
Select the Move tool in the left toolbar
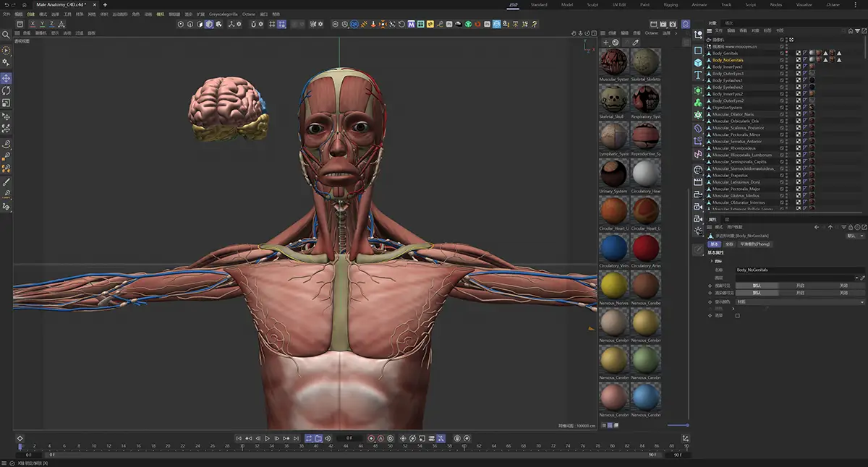pyautogui.click(x=6, y=77)
